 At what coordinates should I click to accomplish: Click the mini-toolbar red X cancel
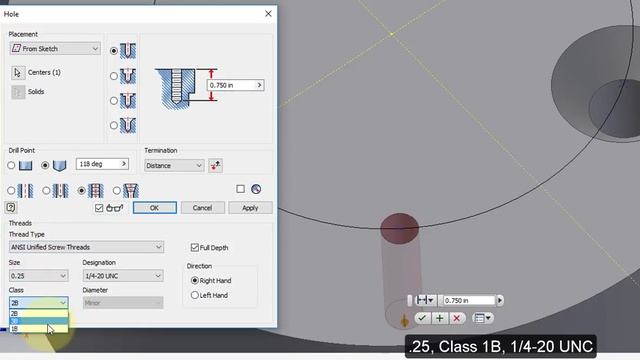click(x=457, y=318)
